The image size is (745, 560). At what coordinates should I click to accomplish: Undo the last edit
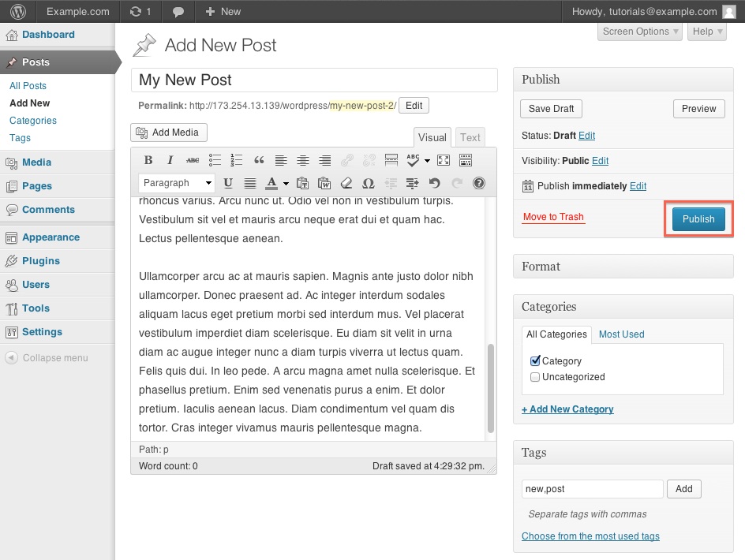click(433, 183)
